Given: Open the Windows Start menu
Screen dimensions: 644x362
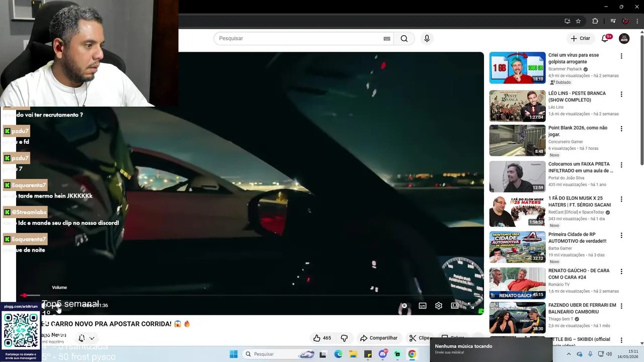Looking at the screenshot, I should click(x=233, y=354).
